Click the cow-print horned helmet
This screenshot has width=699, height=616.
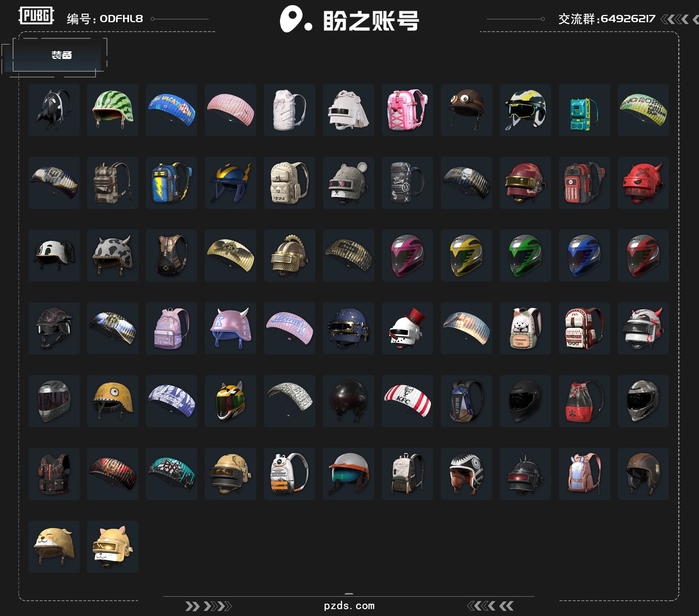[x=112, y=255]
